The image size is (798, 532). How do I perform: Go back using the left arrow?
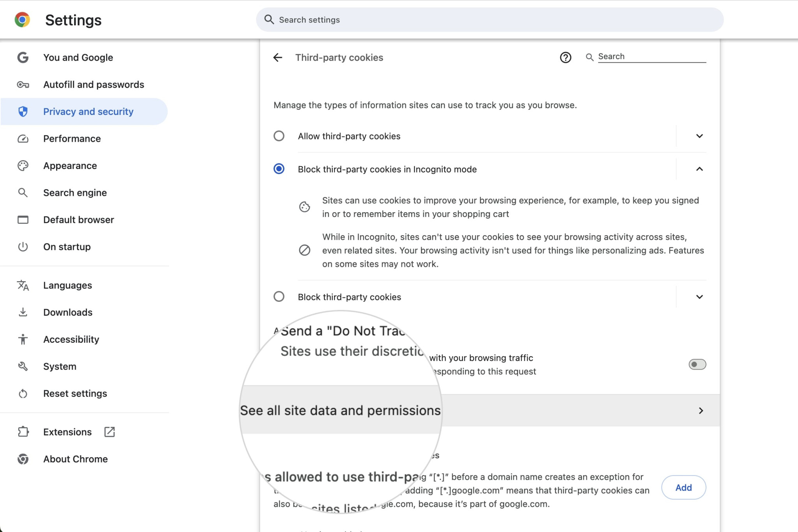277,58
